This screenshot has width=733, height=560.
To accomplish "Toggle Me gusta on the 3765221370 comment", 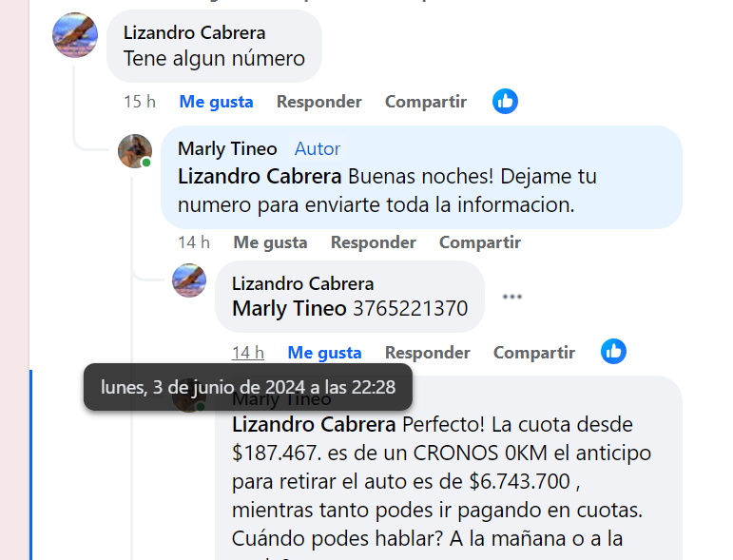I will pos(324,353).
